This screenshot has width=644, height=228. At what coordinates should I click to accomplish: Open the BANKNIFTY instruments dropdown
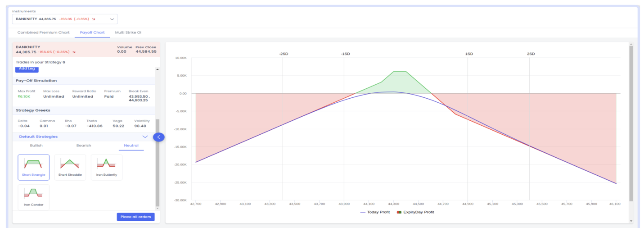click(65, 19)
